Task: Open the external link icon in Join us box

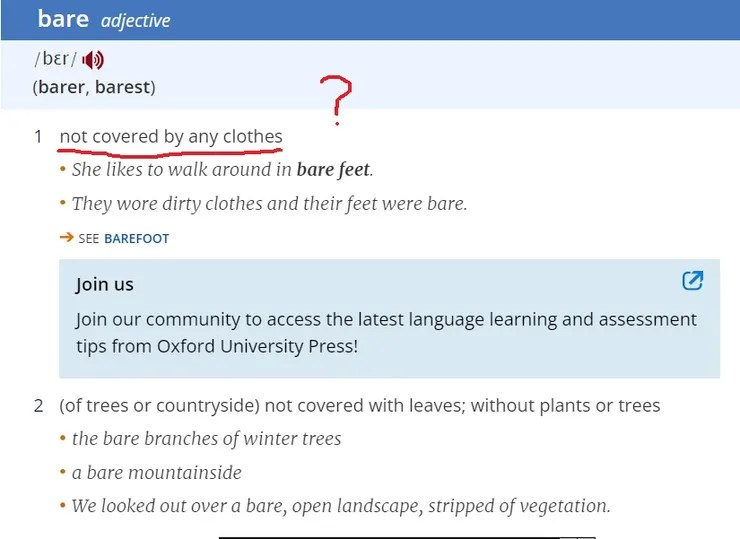Action: click(692, 281)
